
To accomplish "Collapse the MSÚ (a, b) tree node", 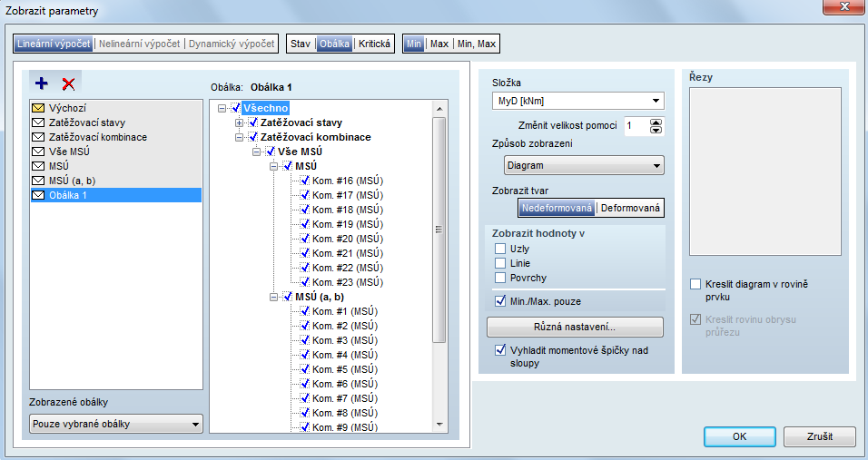I will point(273,297).
